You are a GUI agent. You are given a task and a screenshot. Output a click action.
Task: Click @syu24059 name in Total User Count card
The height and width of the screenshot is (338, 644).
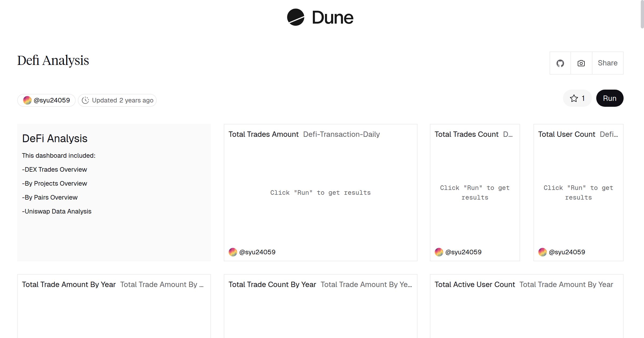click(567, 252)
